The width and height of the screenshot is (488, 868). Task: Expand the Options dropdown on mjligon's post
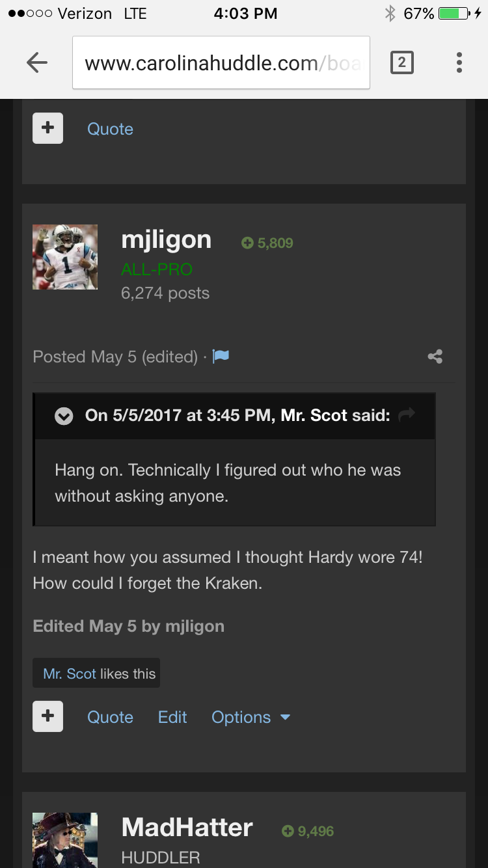coord(251,717)
